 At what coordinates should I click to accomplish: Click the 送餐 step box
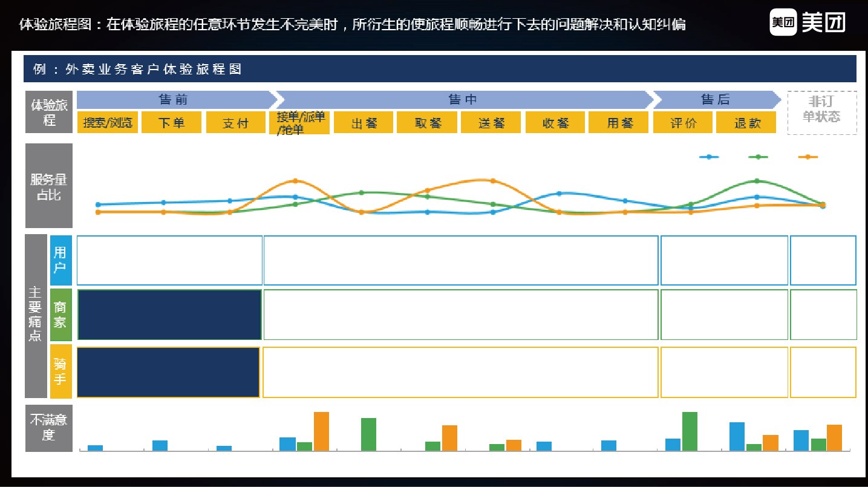(491, 123)
